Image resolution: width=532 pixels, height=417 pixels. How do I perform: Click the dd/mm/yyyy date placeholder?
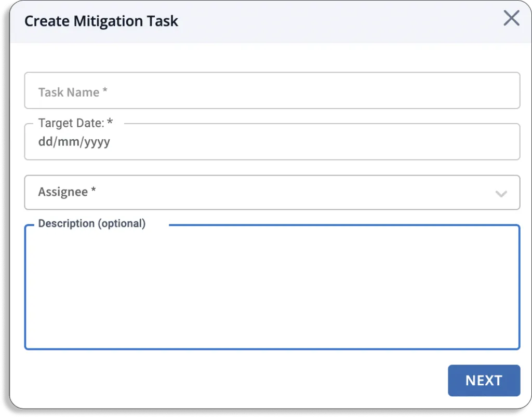point(74,141)
